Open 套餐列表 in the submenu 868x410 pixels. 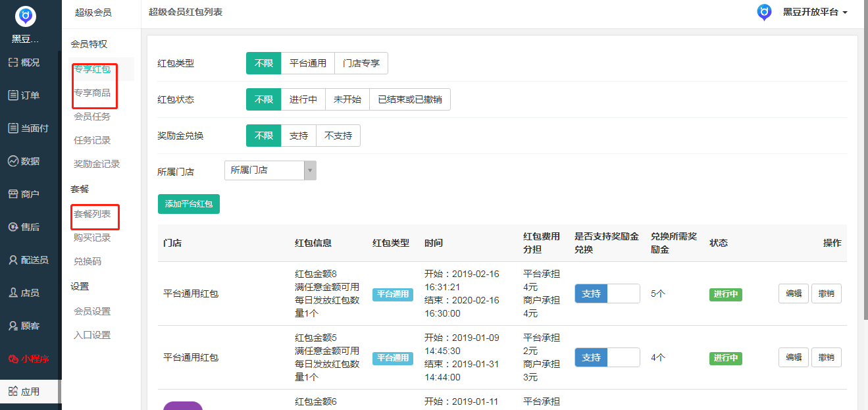tap(92, 214)
